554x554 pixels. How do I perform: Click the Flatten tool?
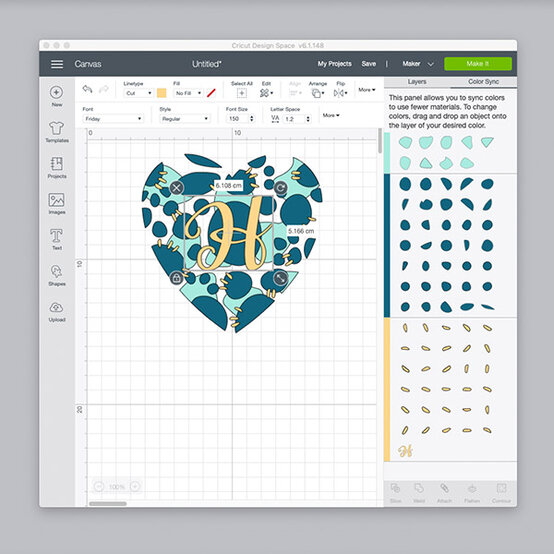coord(472,492)
